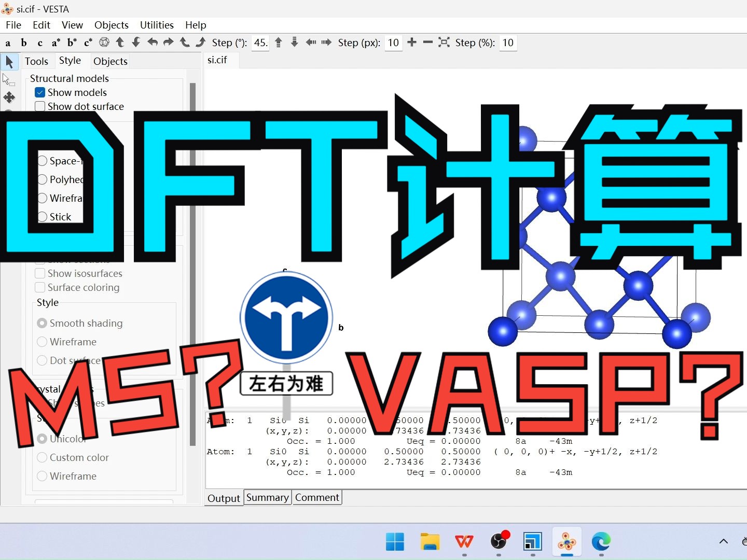
Task: Select the viewing direction along a axis
Action: pyautogui.click(x=8, y=43)
